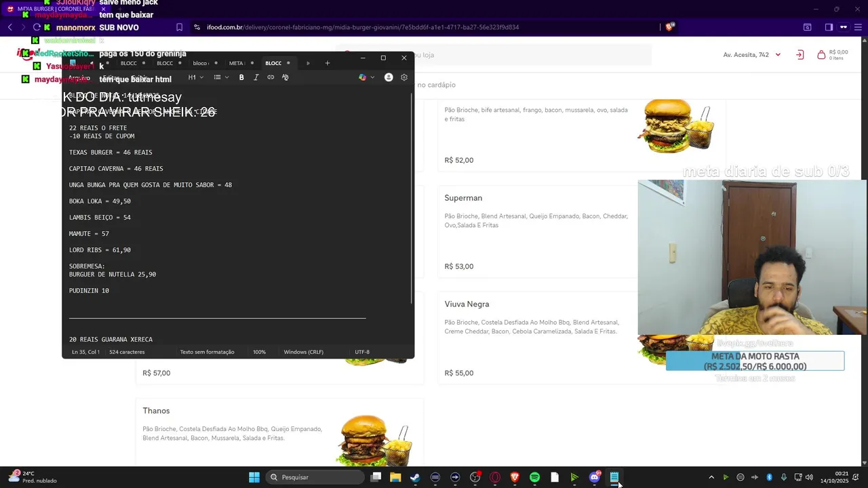The width and height of the screenshot is (868, 488).
Task: Open the Thanos burger item
Action: pos(279,432)
